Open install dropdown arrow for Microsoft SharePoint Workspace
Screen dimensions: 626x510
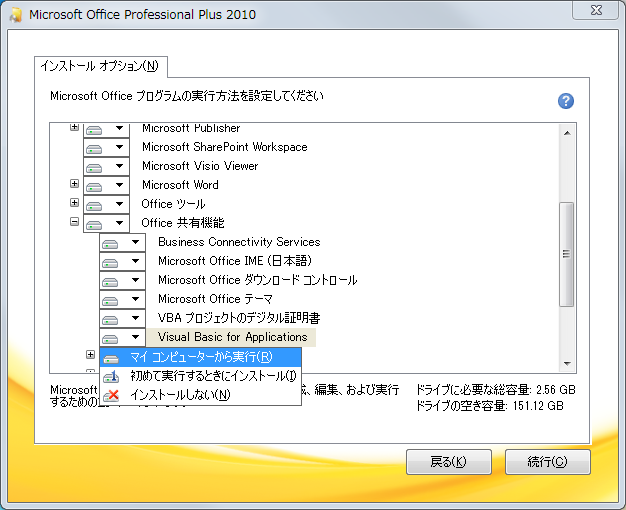[119, 147]
